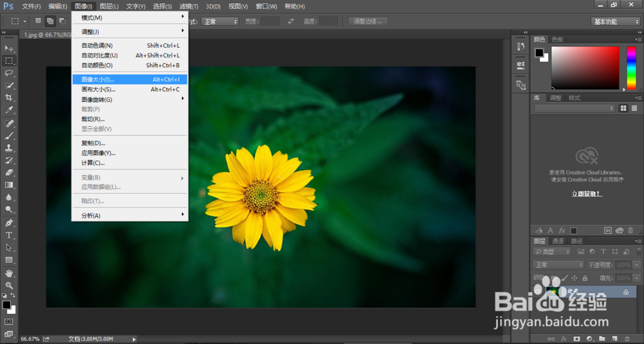644x344 pixels.
Task: Select the Eyedropper tool
Action: (x=9, y=110)
